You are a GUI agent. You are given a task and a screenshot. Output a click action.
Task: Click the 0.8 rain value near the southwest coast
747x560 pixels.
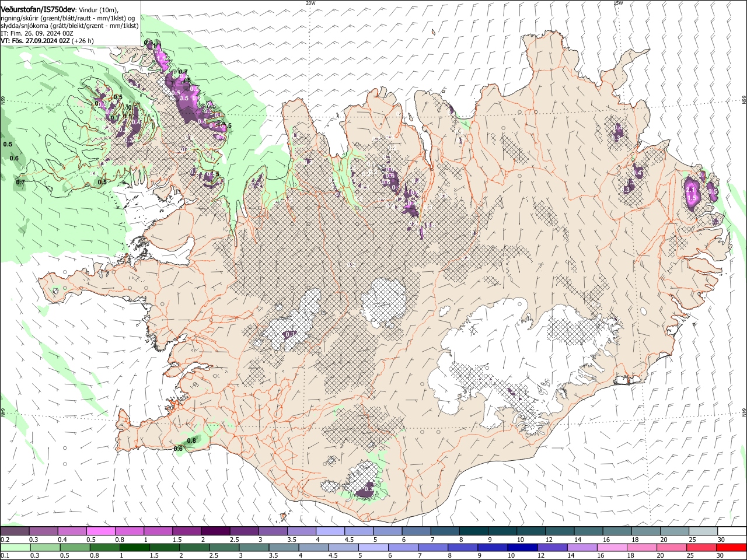[x=191, y=440]
